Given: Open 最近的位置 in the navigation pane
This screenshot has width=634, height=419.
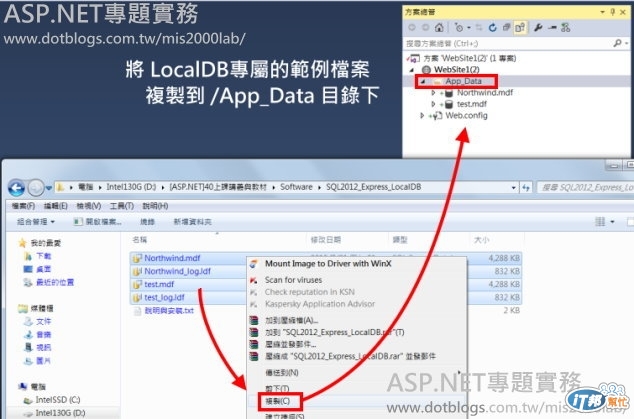Looking at the screenshot, I should pos(55,282).
